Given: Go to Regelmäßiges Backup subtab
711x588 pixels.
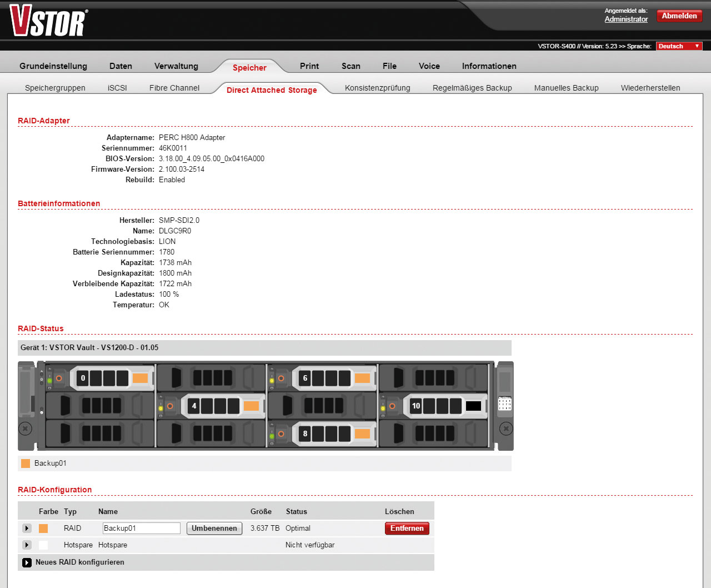Looking at the screenshot, I should 472,88.
